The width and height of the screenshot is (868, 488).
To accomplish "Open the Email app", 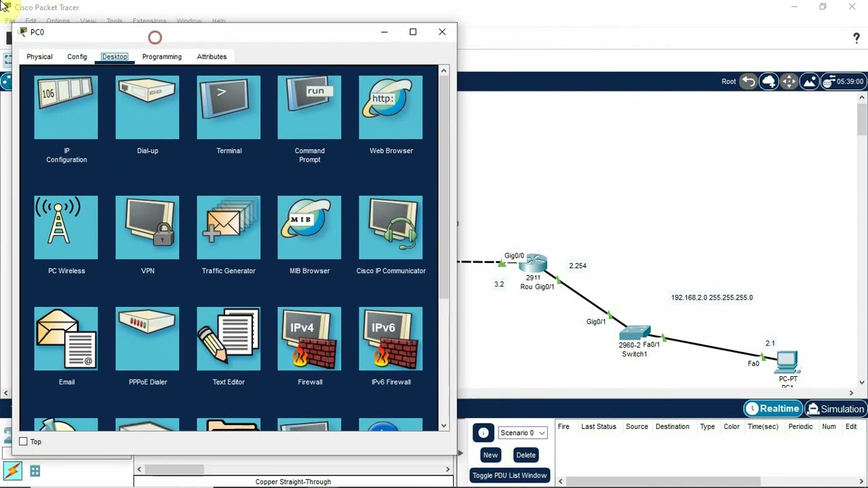I will [x=66, y=339].
